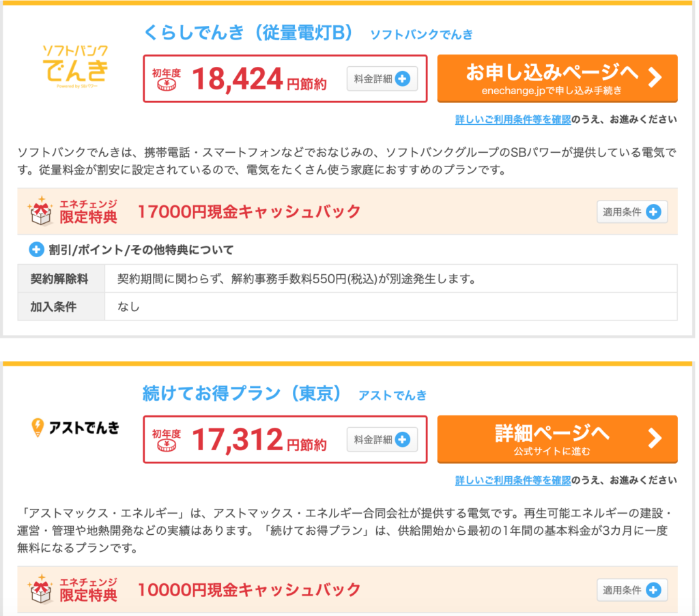Expand 適用条件 for the 10000円 cashback
699x616 pixels.
pyautogui.click(x=631, y=590)
